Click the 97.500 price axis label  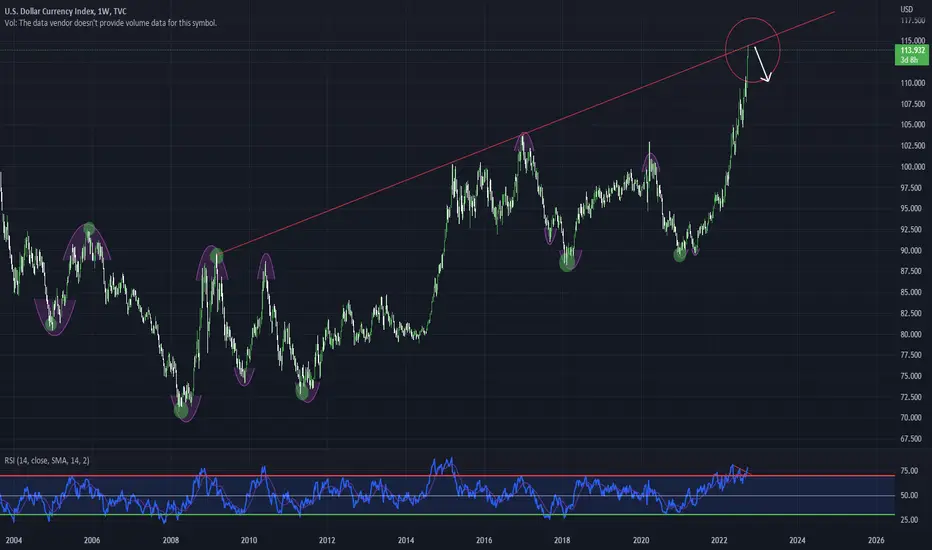click(x=912, y=188)
